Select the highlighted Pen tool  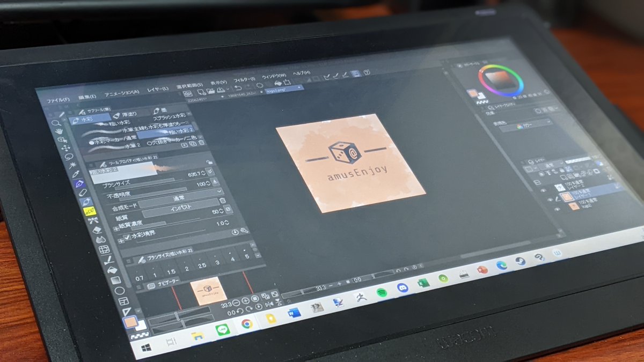pos(79,184)
